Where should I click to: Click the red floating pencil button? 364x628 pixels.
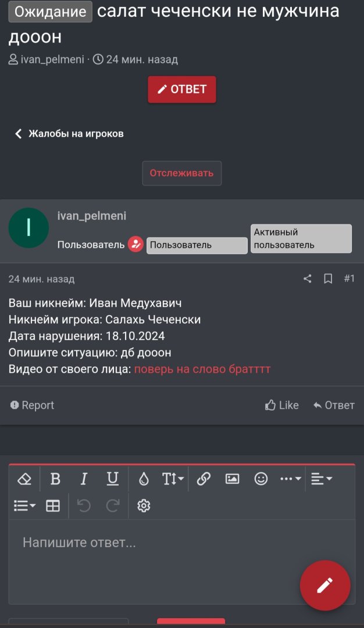point(325,585)
